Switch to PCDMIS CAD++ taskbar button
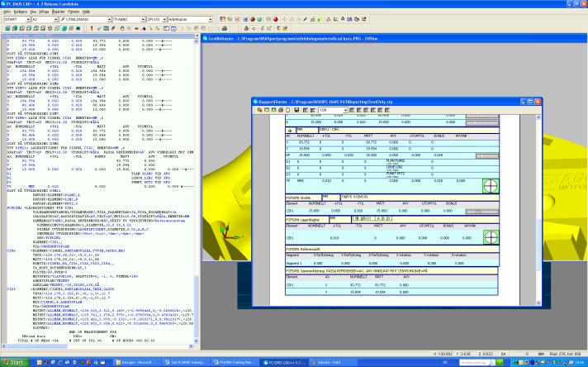 point(283,363)
